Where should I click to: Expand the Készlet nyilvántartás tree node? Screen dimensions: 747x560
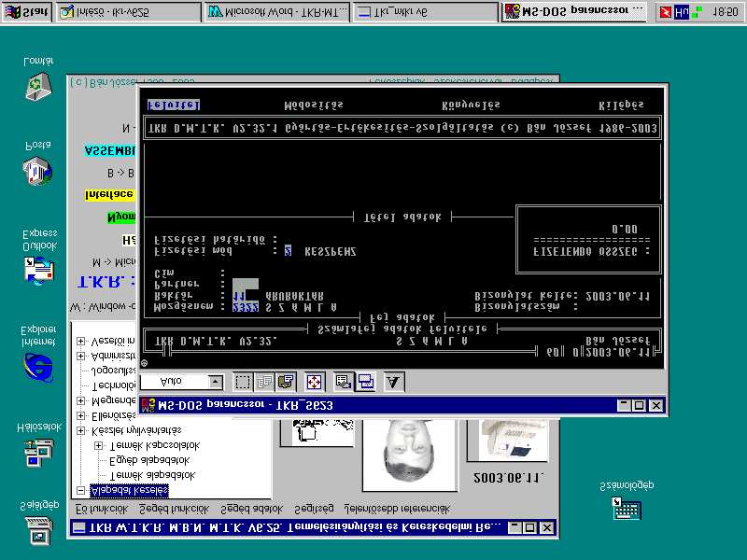81,431
